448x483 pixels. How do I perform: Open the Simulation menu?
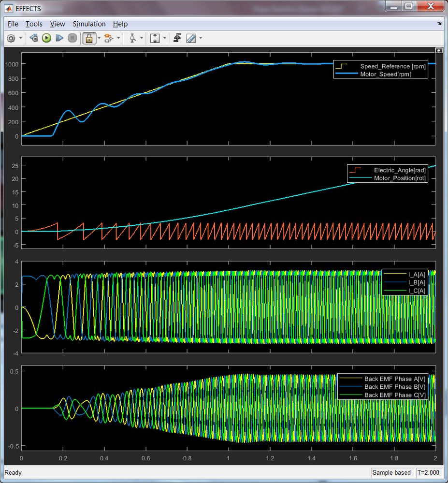click(x=89, y=24)
